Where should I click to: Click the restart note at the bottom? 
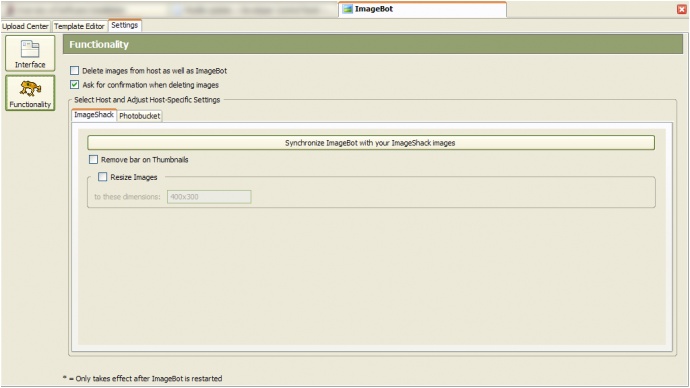[143, 378]
